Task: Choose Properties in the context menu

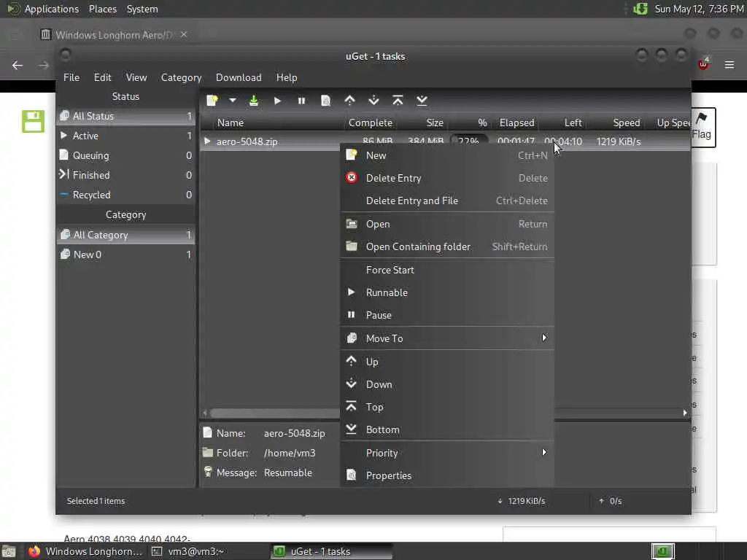Action: (x=447, y=475)
